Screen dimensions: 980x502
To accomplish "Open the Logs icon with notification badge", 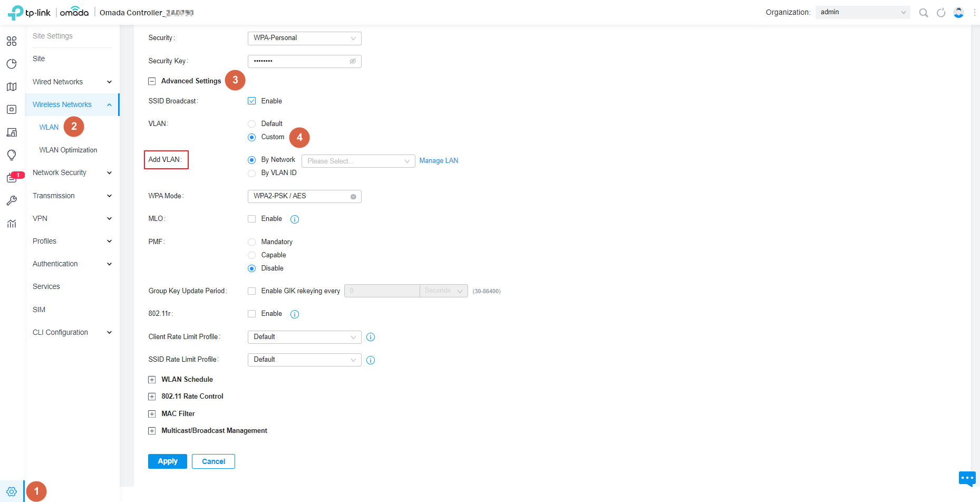I will pyautogui.click(x=12, y=178).
